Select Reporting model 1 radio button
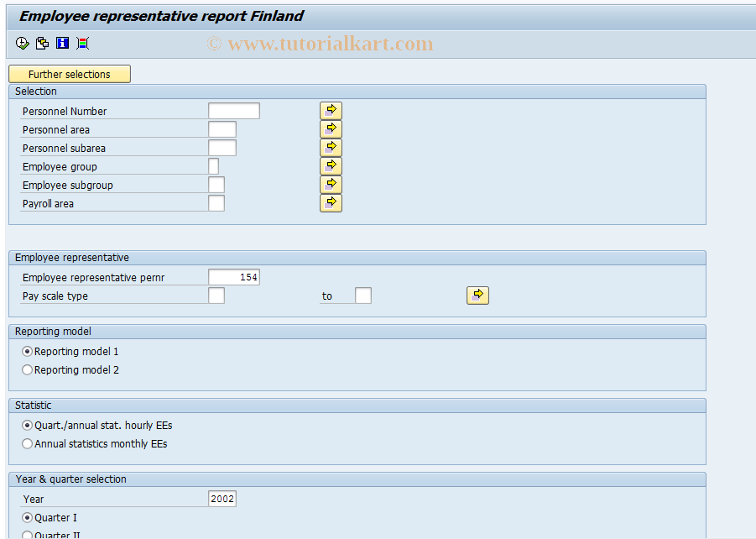The width and height of the screenshot is (756, 539). (x=28, y=352)
